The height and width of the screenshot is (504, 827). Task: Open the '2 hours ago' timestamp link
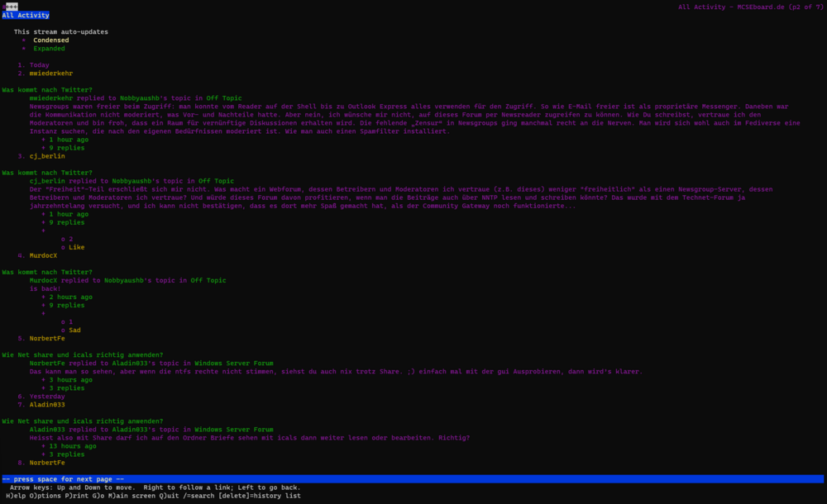70,297
